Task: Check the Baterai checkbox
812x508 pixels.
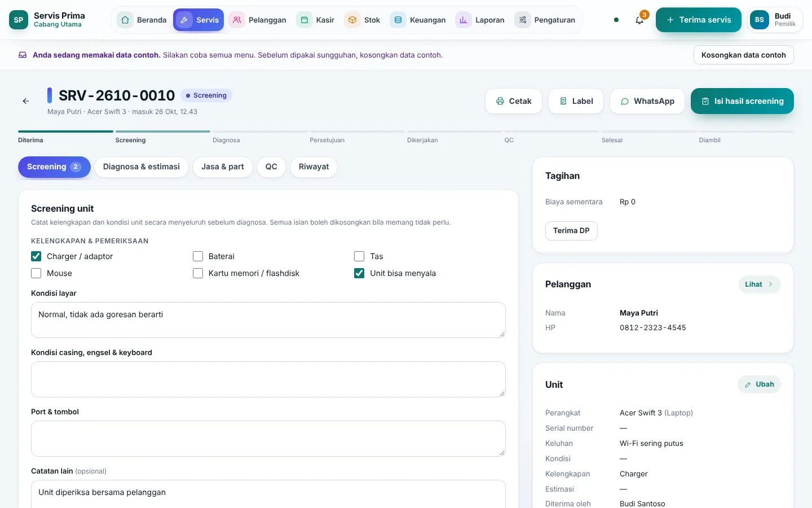Action: coord(198,256)
